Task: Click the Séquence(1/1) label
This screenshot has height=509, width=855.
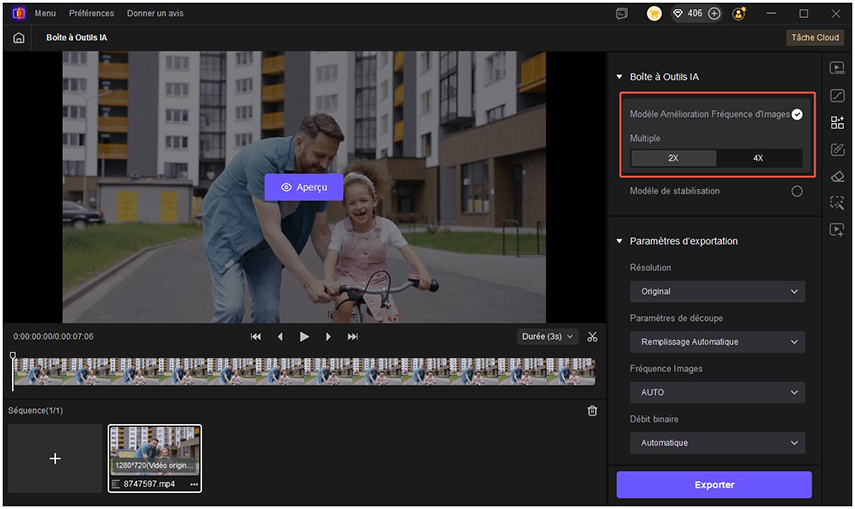Action: coord(35,410)
